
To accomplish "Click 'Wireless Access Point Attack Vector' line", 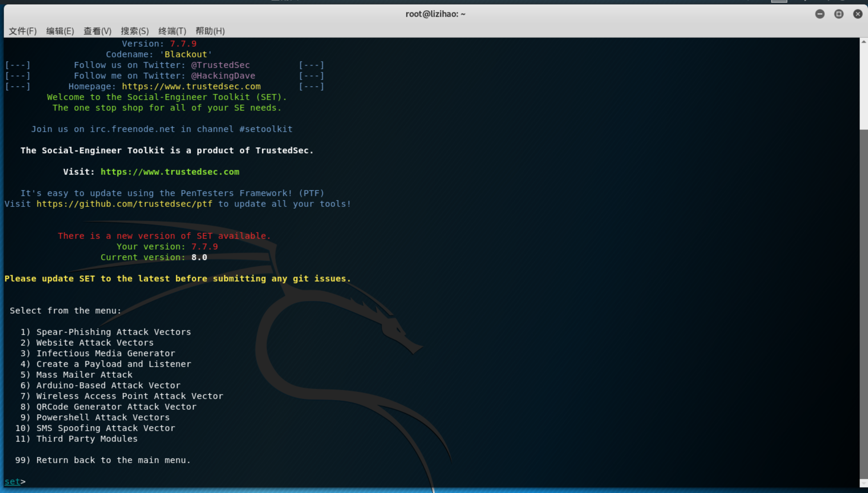I will pyautogui.click(x=122, y=396).
